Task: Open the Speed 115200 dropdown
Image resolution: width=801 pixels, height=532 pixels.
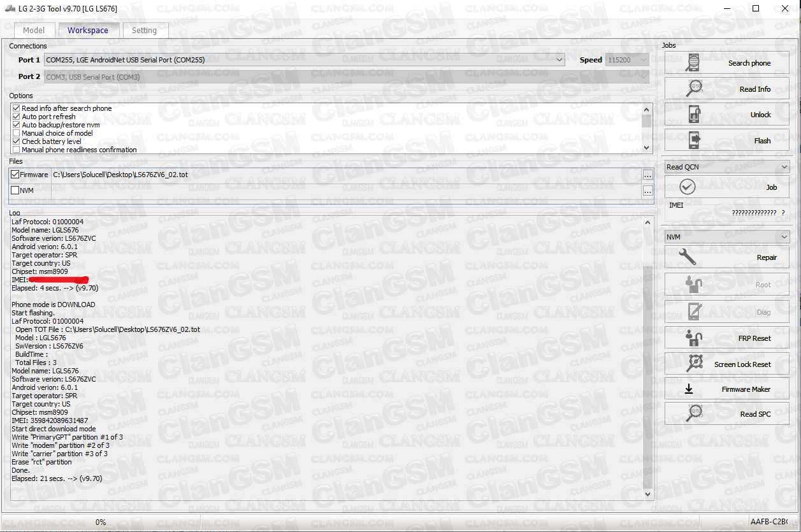Action: [x=644, y=60]
